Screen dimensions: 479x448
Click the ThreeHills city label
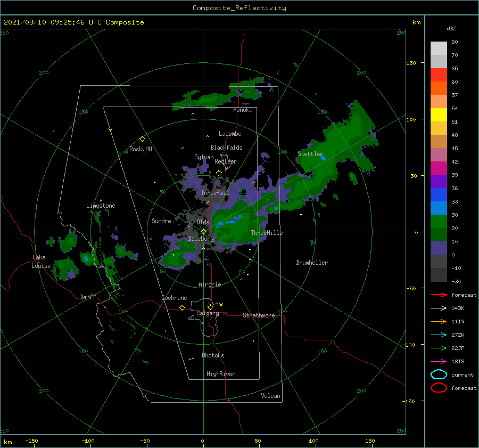pos(267,233)
